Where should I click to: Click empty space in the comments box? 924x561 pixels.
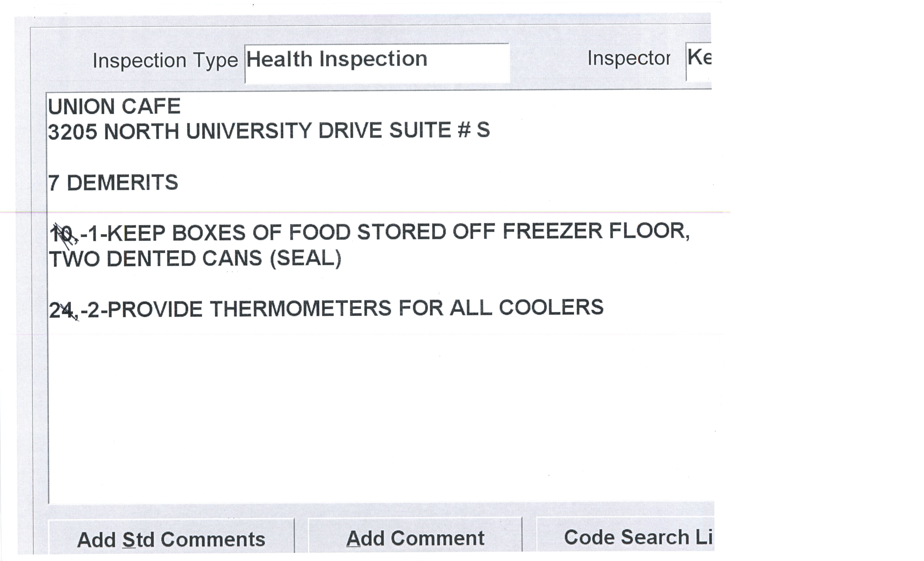(x=375, y=412)
